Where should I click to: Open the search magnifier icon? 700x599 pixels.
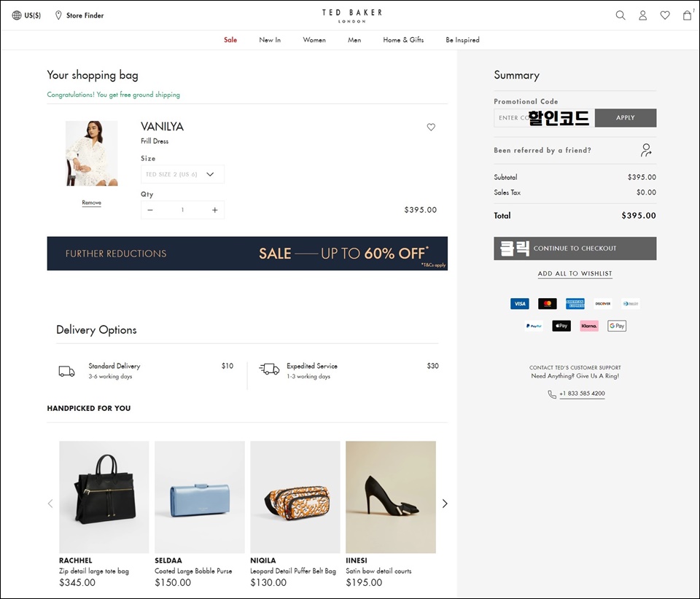click(x=620, y=15)
